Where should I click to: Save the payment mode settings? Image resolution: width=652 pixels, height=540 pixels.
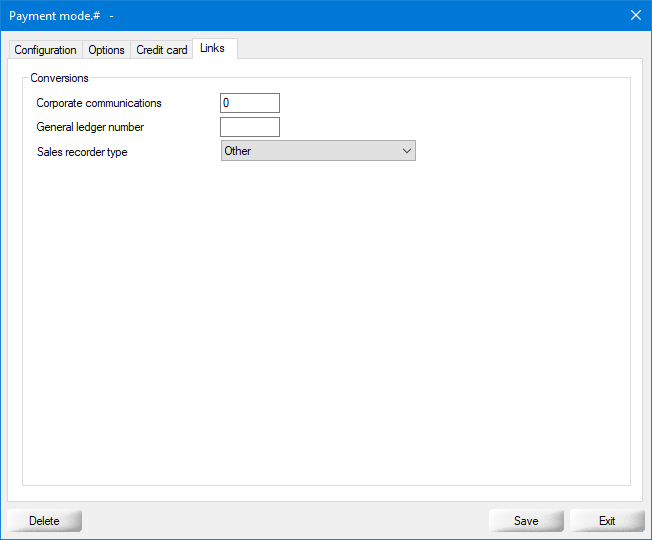click(x=526, y=521)
